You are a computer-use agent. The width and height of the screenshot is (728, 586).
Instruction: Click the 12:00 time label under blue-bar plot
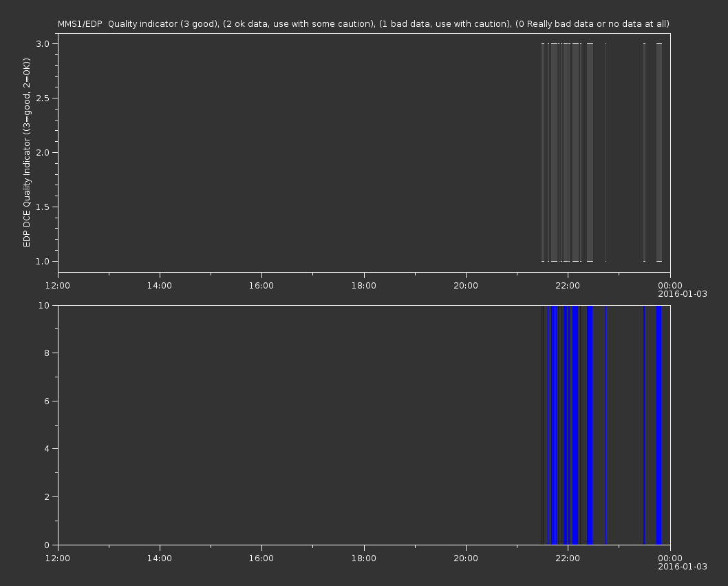58,558
